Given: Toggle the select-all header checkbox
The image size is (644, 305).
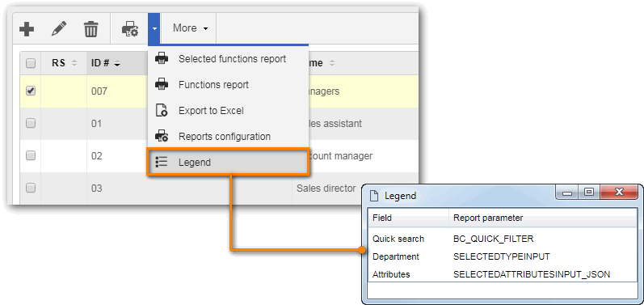Looking at the screenshot, I should point(31,63).
